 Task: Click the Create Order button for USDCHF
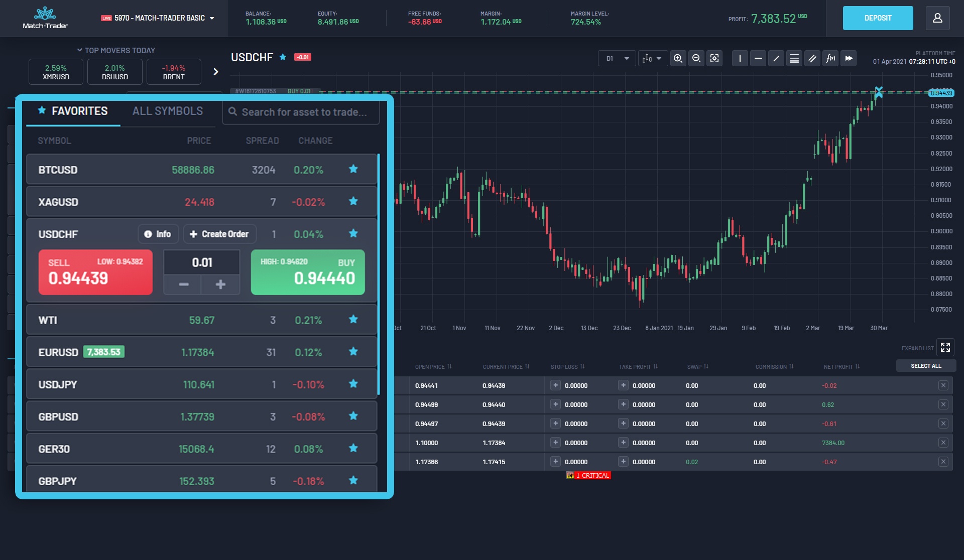click(x=219, y=234)
